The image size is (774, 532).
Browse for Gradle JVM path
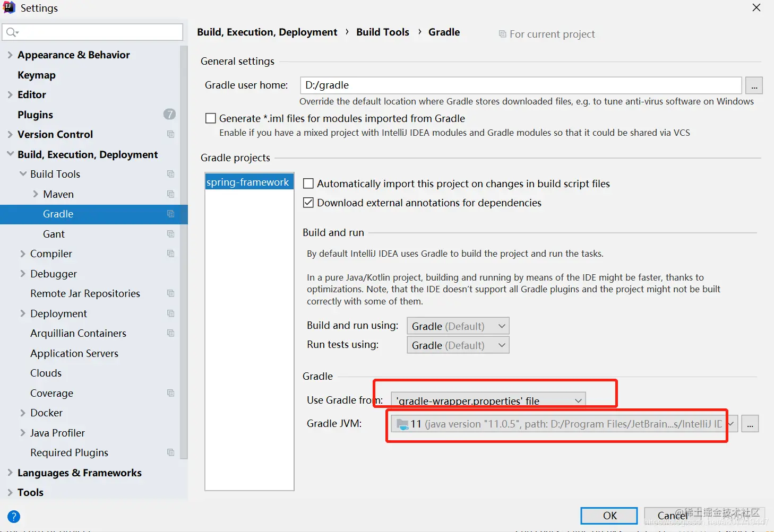[x=750, y=424]
